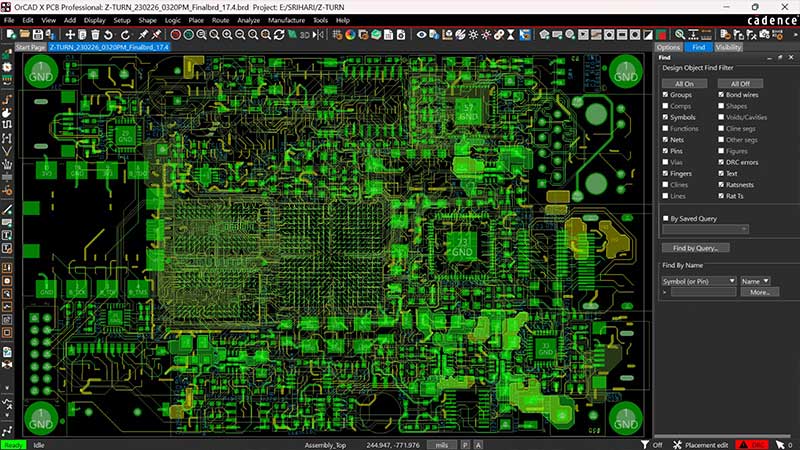This screenshot has width=800, height=450.
Task: Click the green magnifier inspect icon
Action: (680, 35)
